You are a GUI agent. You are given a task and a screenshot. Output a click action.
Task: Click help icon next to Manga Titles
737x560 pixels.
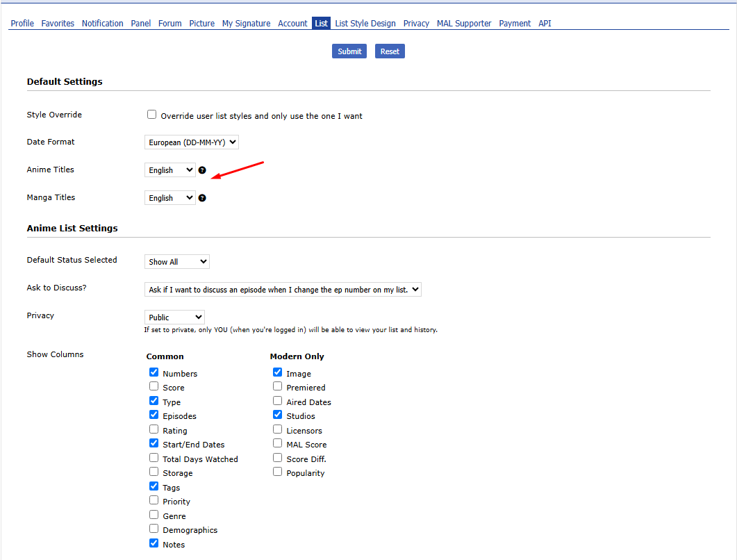[x=202, y=198]
